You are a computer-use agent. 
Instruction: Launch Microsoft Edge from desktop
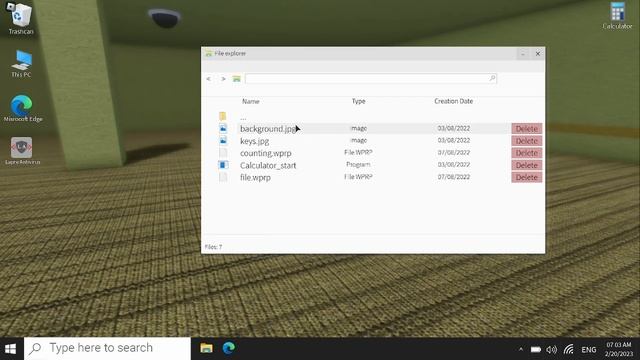click(22, 108)
